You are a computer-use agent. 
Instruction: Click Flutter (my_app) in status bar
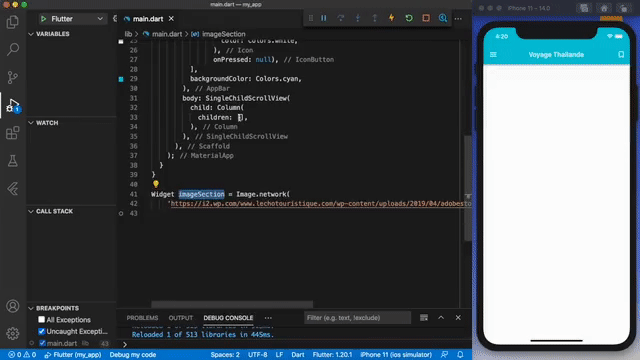click(73, 355)
